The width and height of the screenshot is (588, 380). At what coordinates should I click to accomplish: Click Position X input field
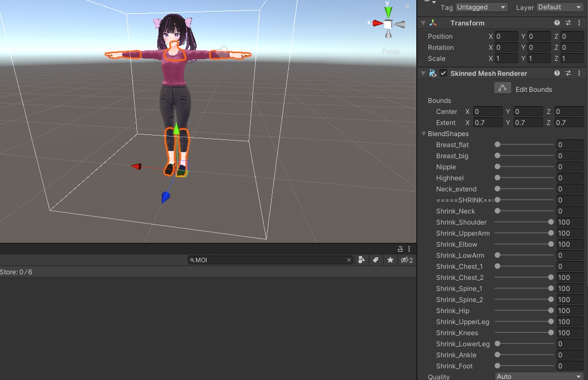click(506, 36)
